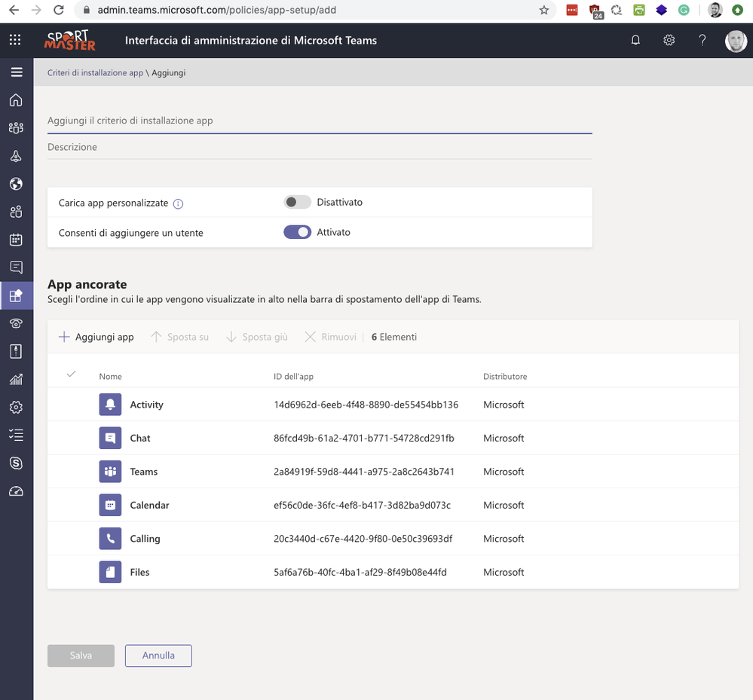The width and height of the screenshot is (753, 700).
Task: Click the browser address bar URL
Action: [x=216, y=10]
